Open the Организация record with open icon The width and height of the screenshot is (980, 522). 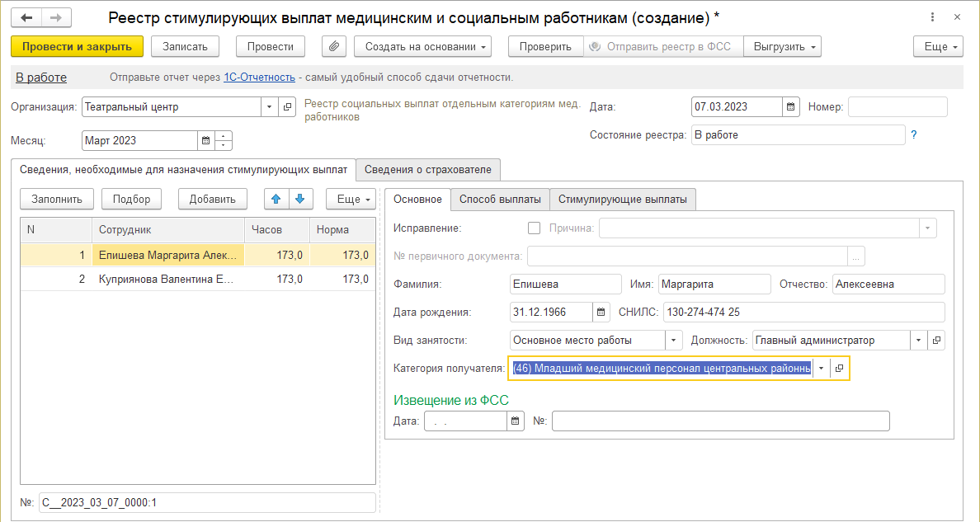[x=287, y=107]
